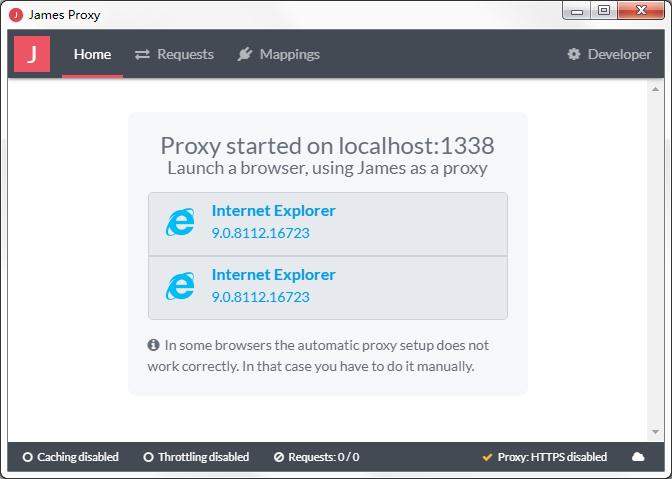Open the Developer settings
This screenshot has height=479, width=672.
point(609,54)
